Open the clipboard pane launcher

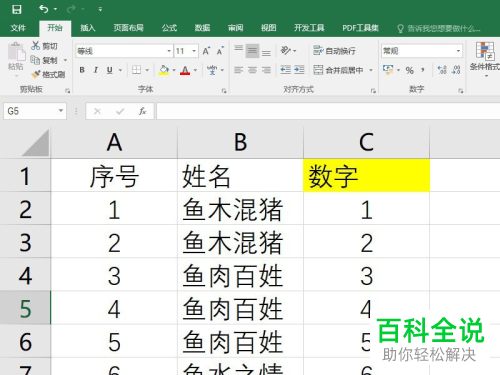68,91
